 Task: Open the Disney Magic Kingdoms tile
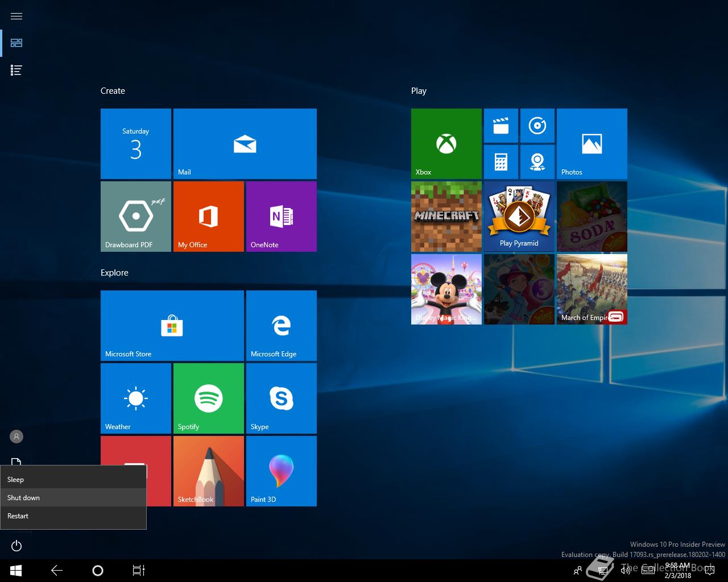pos(446,289)
